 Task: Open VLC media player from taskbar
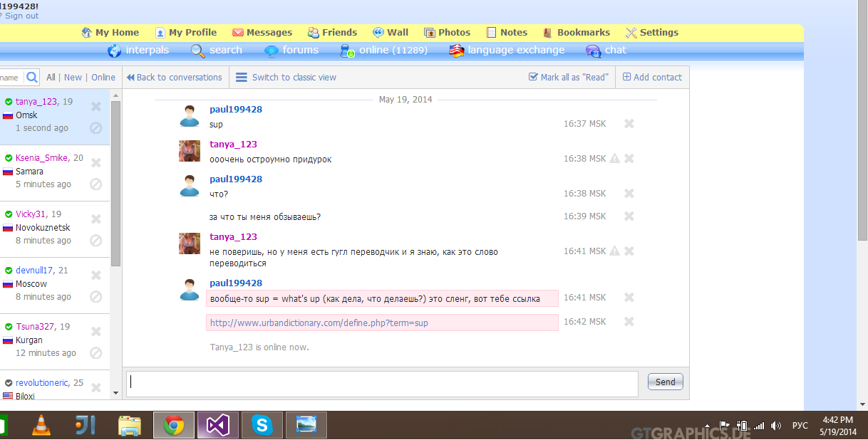tap(42, 426)
